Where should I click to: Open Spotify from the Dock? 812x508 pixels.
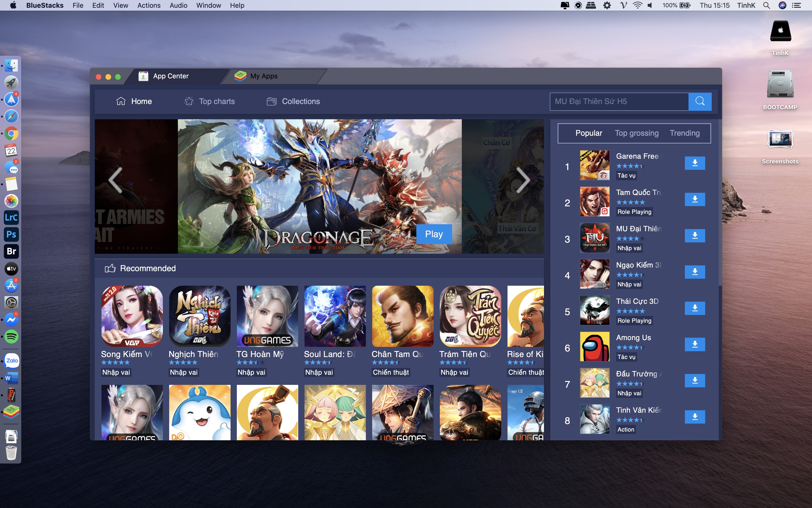point(11,336)
